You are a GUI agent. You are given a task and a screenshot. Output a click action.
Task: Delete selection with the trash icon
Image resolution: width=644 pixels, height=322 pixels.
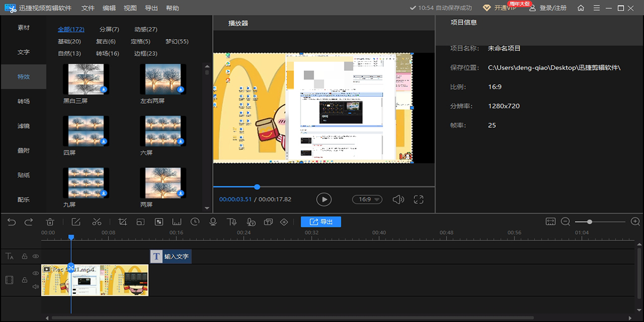click(x=50, y=222)
